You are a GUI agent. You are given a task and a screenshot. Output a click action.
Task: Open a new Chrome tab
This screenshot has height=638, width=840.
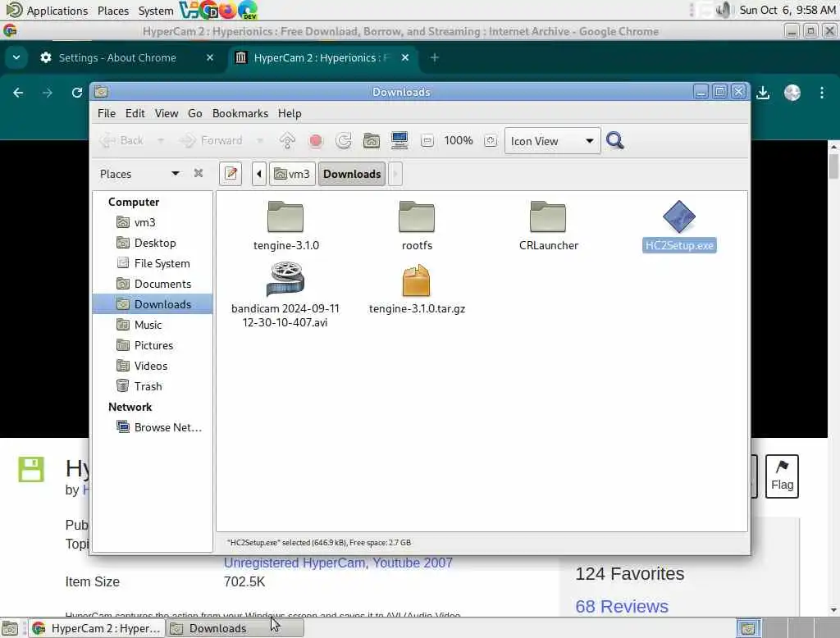click(435, 57)
